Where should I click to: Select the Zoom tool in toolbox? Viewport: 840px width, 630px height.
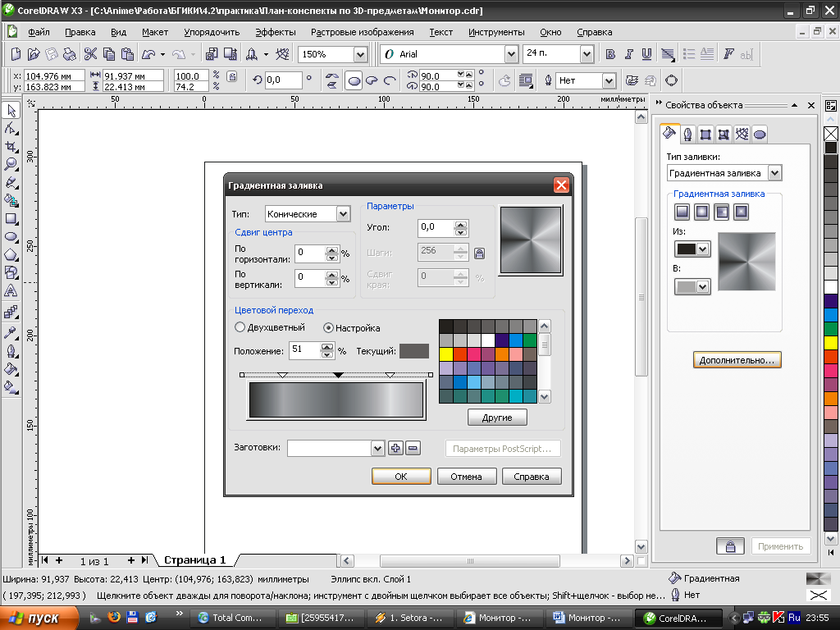point(11,164)
